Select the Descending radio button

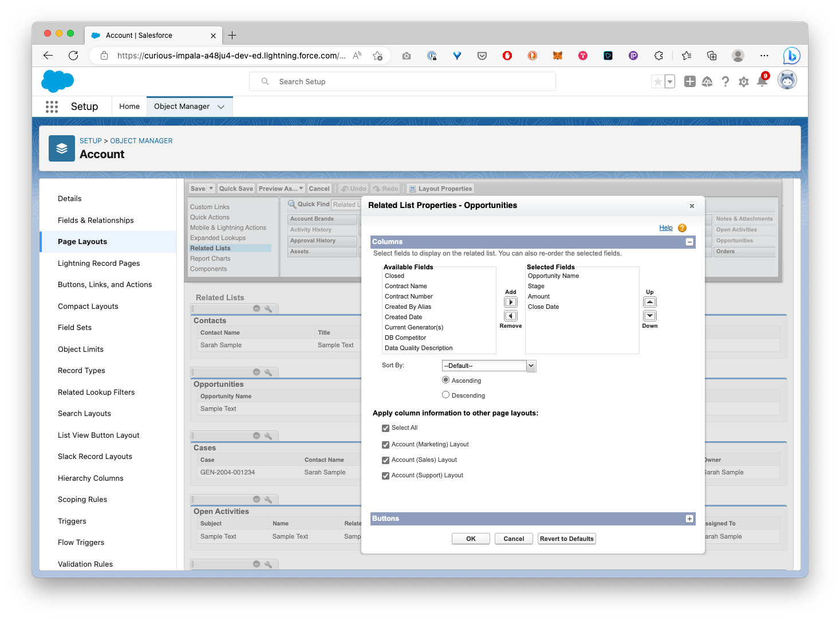click(x=445, y=395)
